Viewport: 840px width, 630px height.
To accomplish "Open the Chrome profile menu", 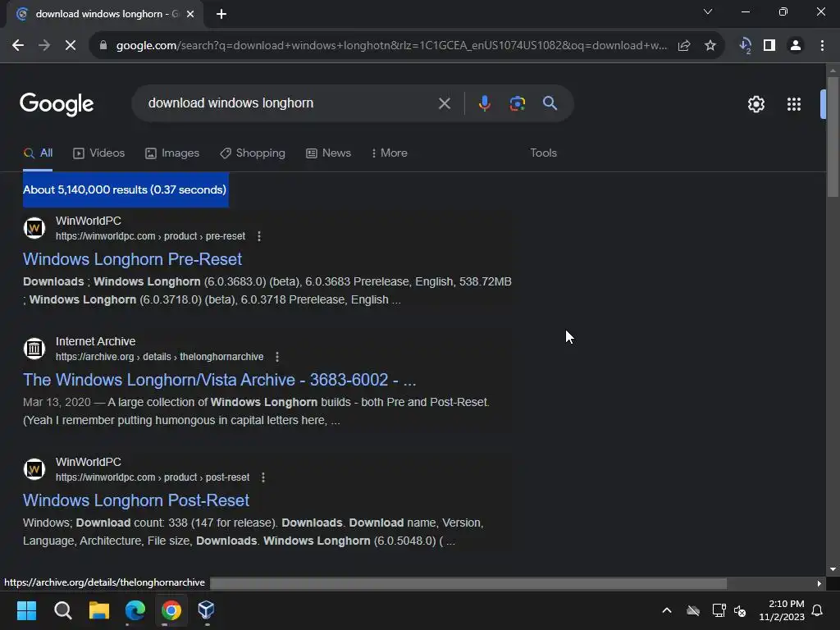I will pyautogui.click(x=796, y=46).
